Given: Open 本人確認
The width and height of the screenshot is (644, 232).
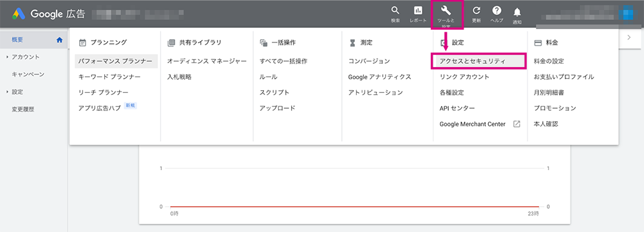Looking at the screenshot, I should [x=546, y=124].
